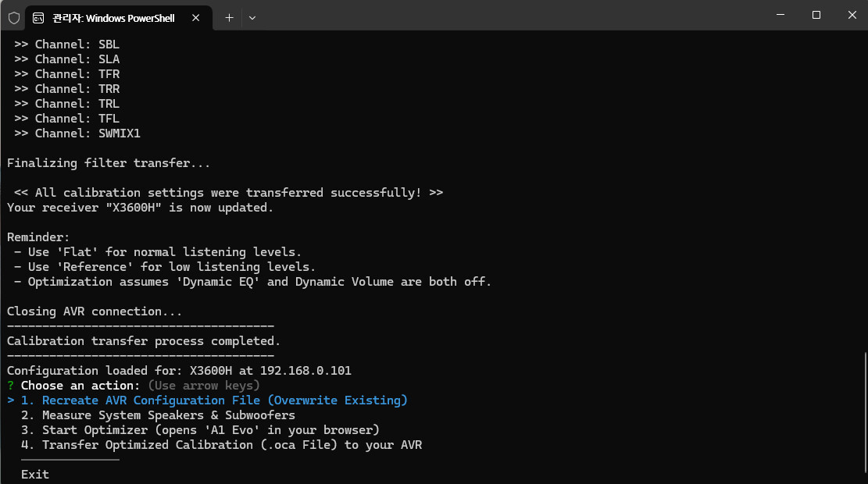Minimize the terminal window
The height and width of the screenshot is (484, 868).
(780, 15)
